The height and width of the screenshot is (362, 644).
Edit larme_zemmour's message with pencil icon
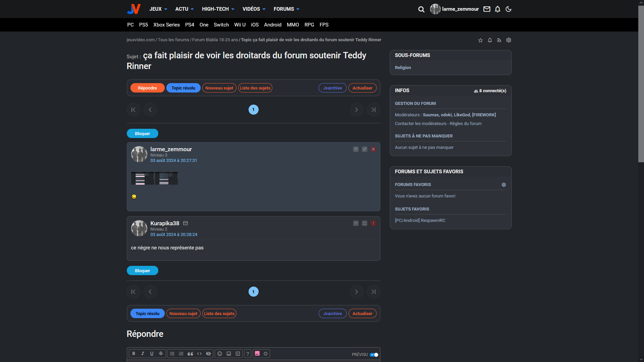point(365,149)
